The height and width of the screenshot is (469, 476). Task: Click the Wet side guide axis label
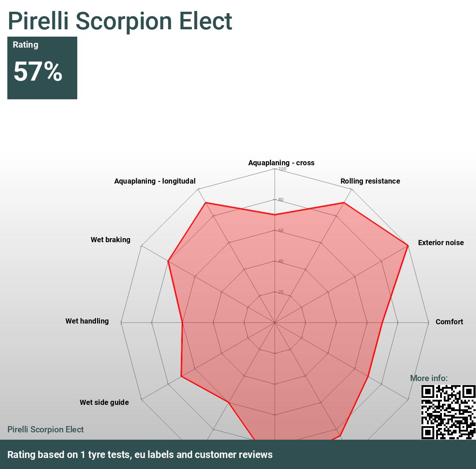tap(104, 402)
